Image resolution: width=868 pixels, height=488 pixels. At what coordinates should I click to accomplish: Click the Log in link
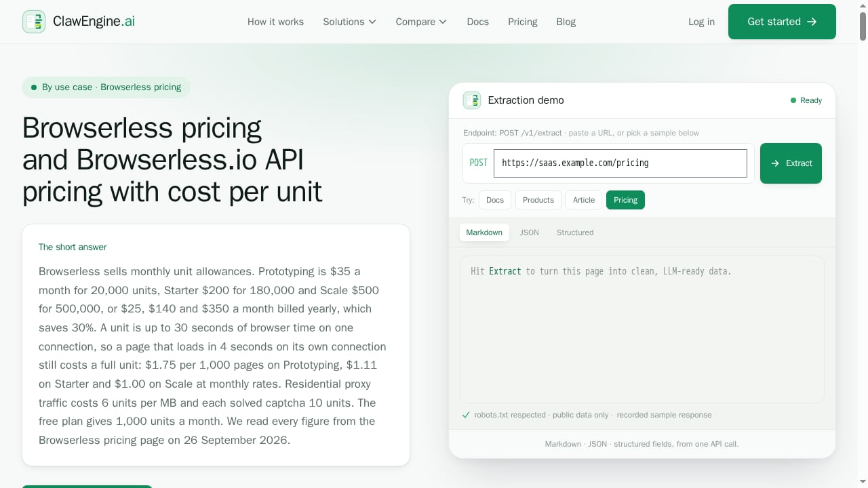pos(701,22)
